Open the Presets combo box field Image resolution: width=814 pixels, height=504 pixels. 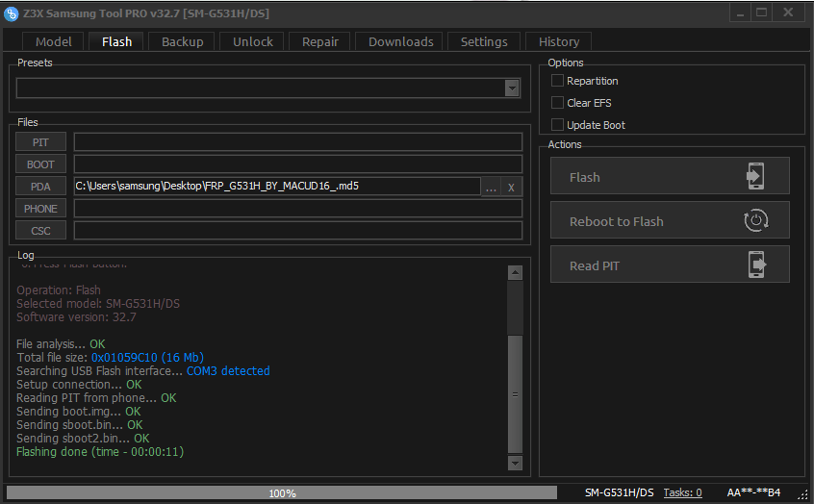[x=267, y=88]
